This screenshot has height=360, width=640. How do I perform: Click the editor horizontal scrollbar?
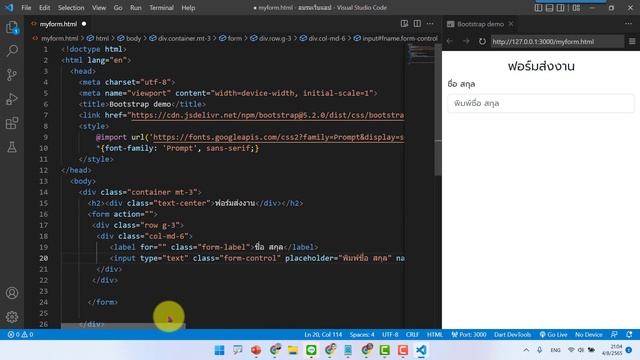click(x=123, y=326)
